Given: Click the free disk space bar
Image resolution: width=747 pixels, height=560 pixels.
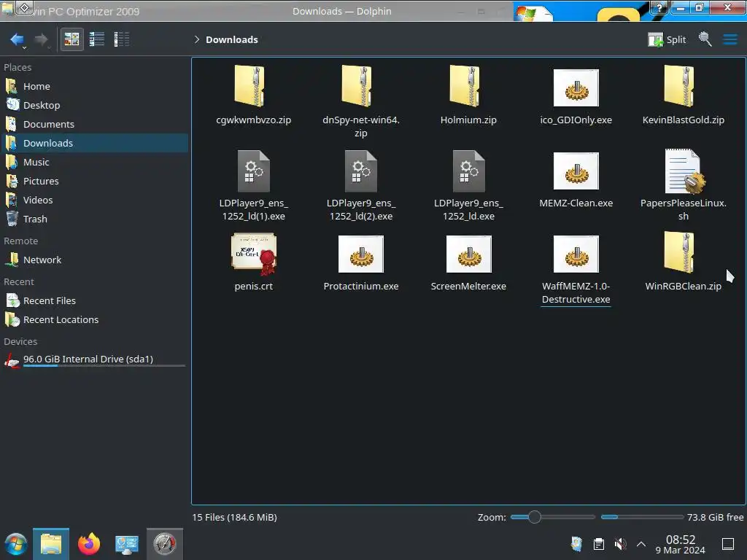Looking at the screenshot, I should tap(642, 517).
